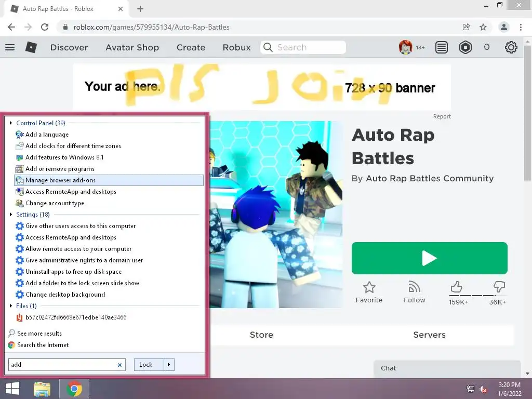Collapse the Files results group
This screenshot has width=532, height=399.
[11, 305]
